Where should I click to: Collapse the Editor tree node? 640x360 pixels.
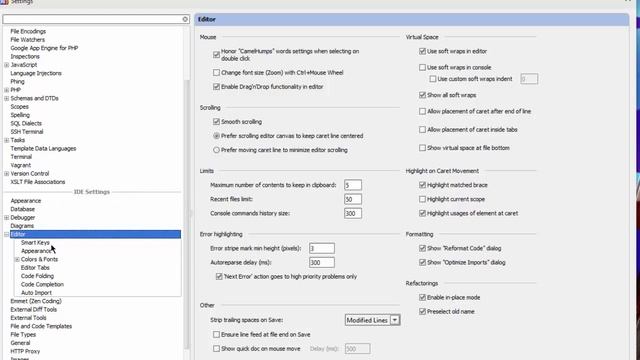click(x=7, y=234)
